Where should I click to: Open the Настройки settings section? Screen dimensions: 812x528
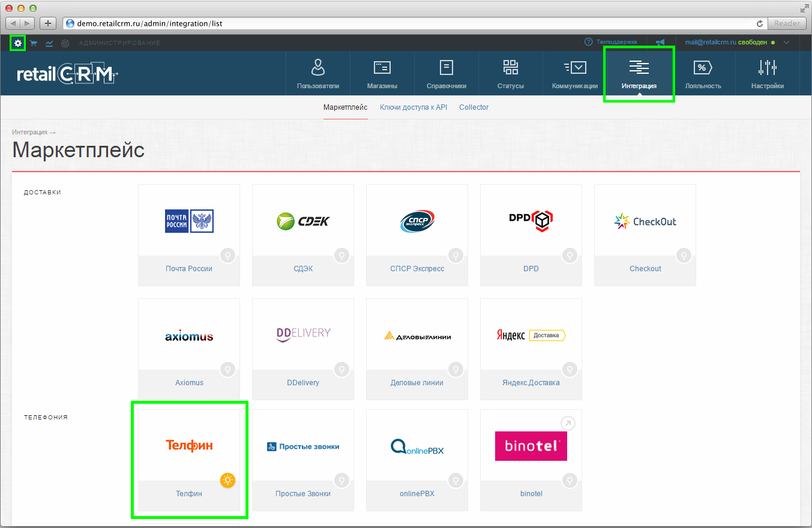point(768,73)
